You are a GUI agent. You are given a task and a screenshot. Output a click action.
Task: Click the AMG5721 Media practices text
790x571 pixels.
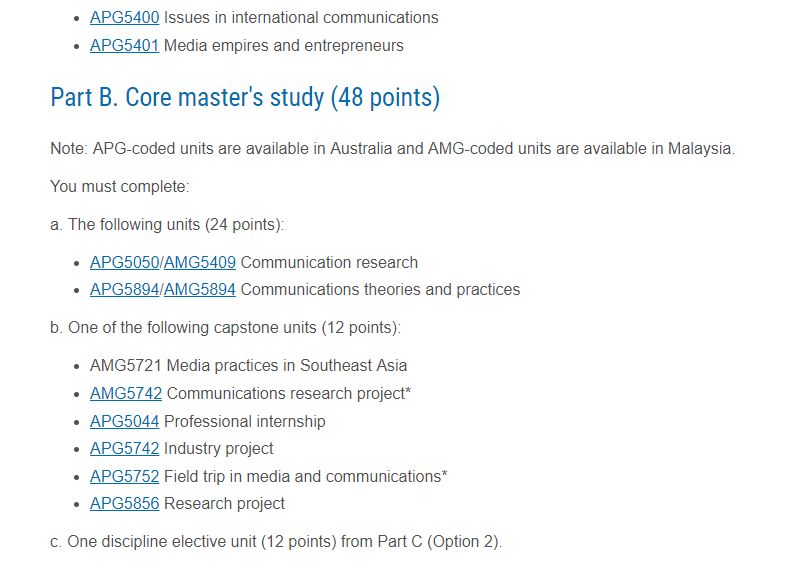coord(248,365)
